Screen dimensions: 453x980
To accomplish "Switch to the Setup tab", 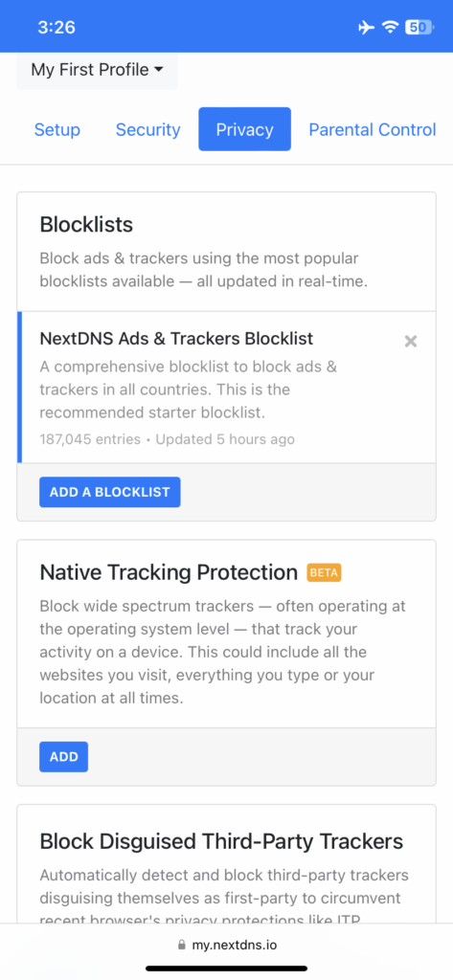I will pos(57,129).
